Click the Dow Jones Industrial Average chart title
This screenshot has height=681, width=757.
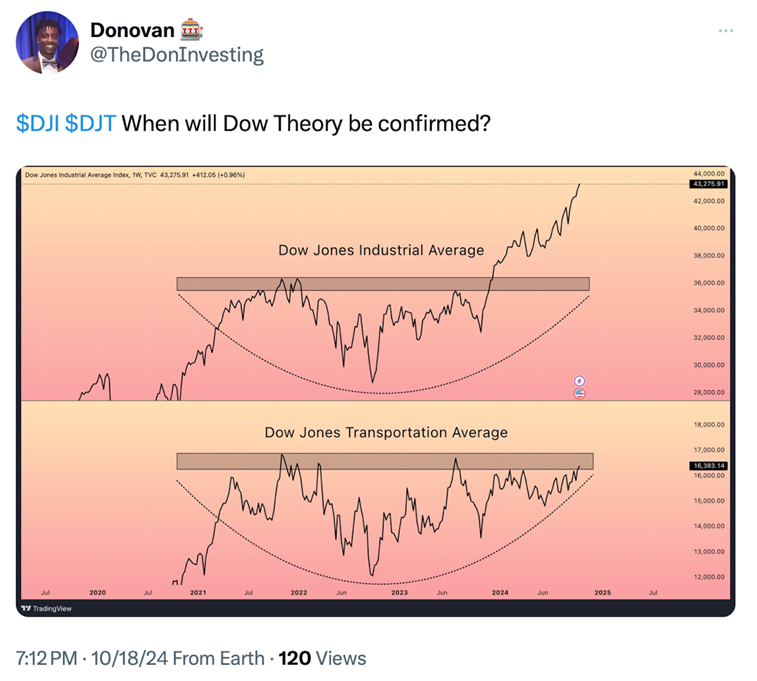pos(381,250)
